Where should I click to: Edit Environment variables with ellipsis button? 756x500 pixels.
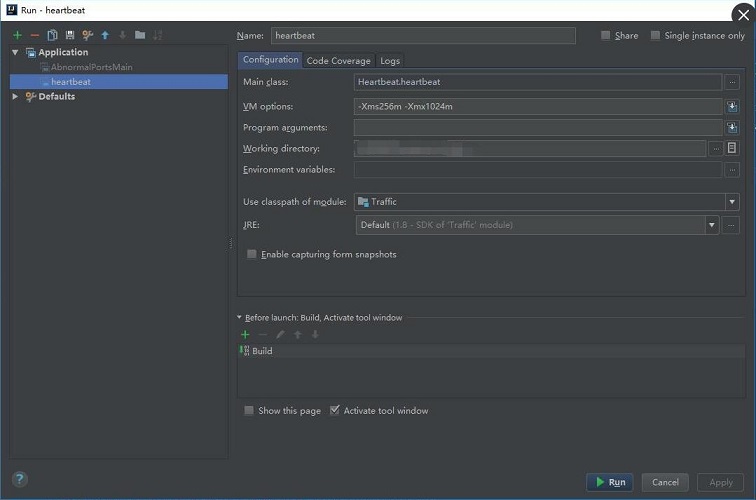(732, 170)
